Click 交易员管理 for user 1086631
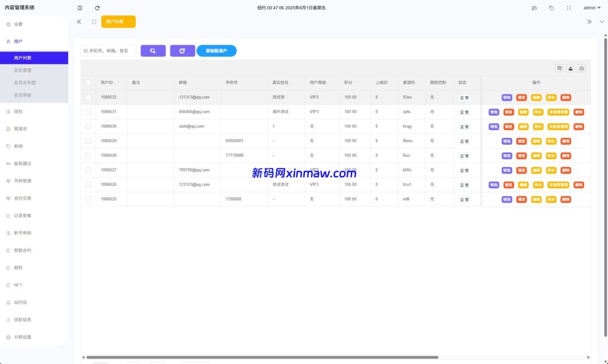 558,112
